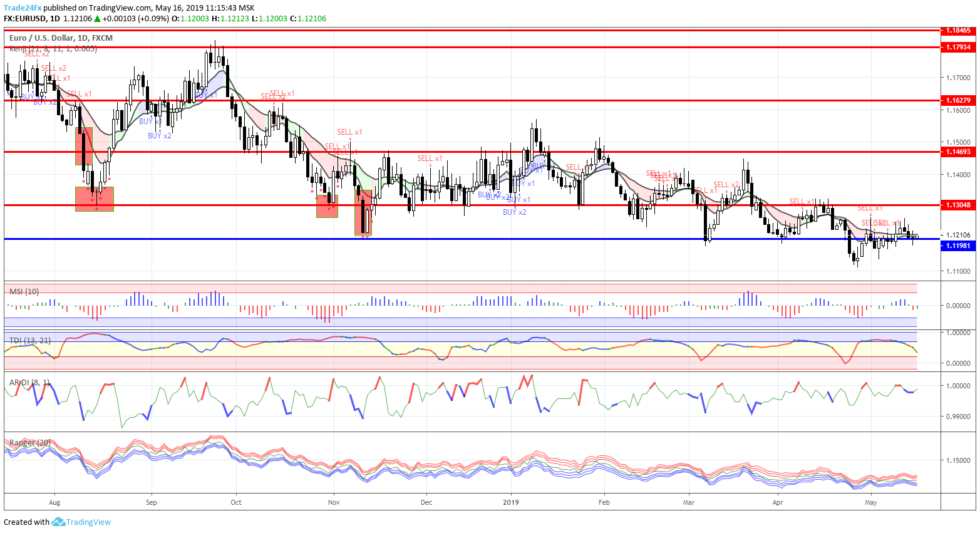Open the Trade24Fx author link

click(x=23, y=8)
